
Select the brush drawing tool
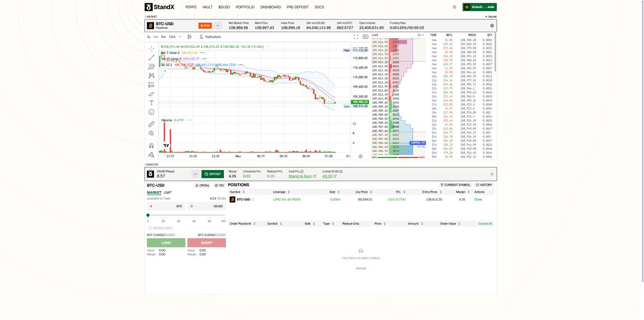tap(151, 94)
